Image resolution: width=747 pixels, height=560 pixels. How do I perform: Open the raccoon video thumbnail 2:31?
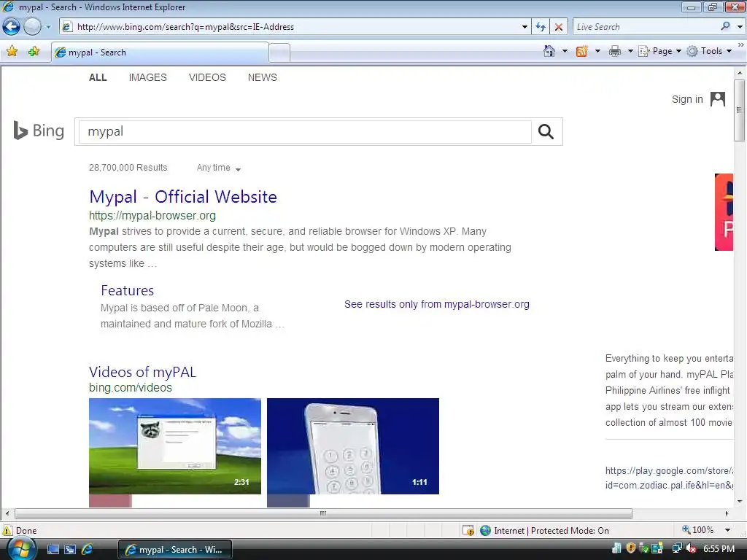pos(175,446)
